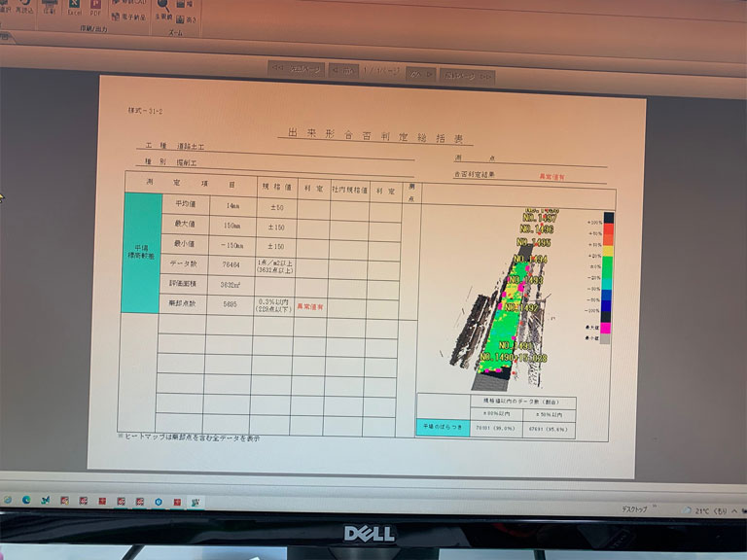Click the magenta 最大値 legend swatch
The image size is (747, 560).
point(606,328)
